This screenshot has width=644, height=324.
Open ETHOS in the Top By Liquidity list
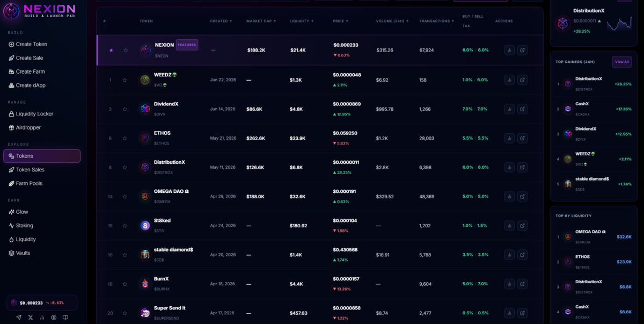click(x=594, y=262)
